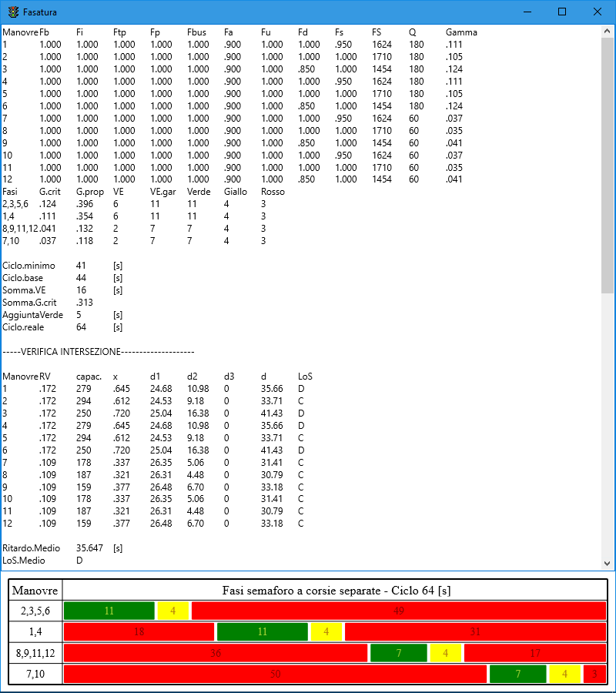
Task: Click the yellow 4 bar in row 1,4
Action: 326,631
